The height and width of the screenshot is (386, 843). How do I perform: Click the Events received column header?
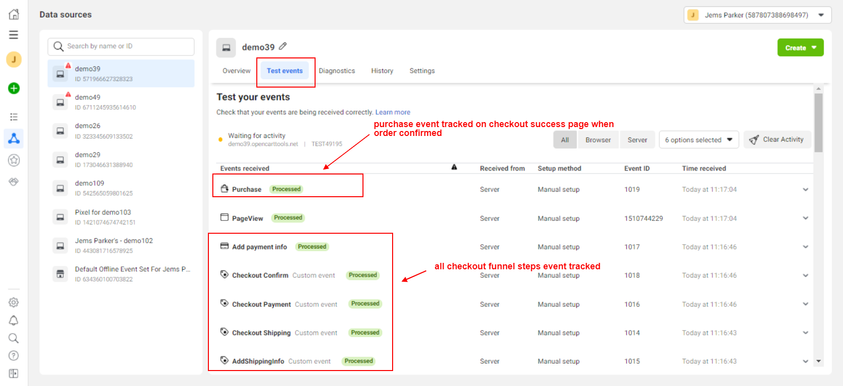245,168
